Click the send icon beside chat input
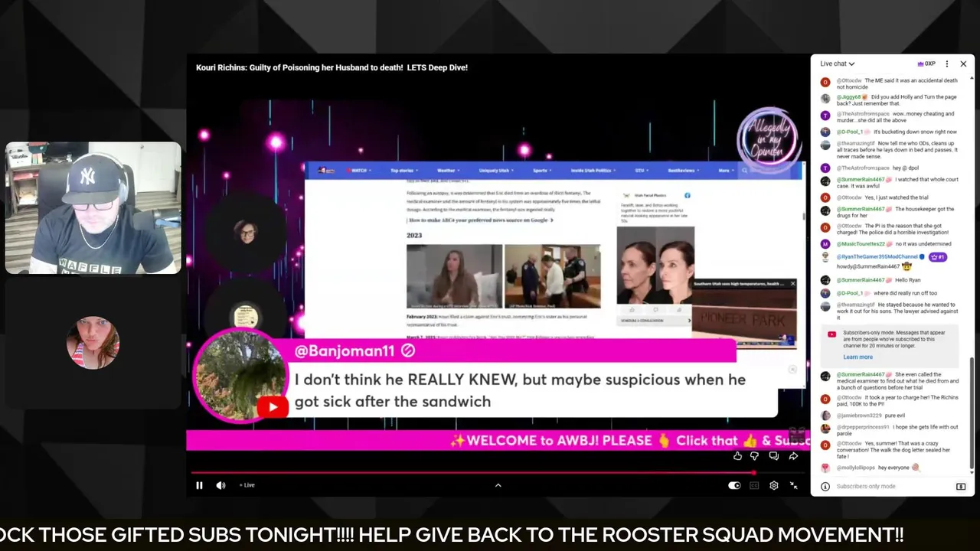Image resolution: width=980 pixels, height=551 pixels. click(961, 487)
